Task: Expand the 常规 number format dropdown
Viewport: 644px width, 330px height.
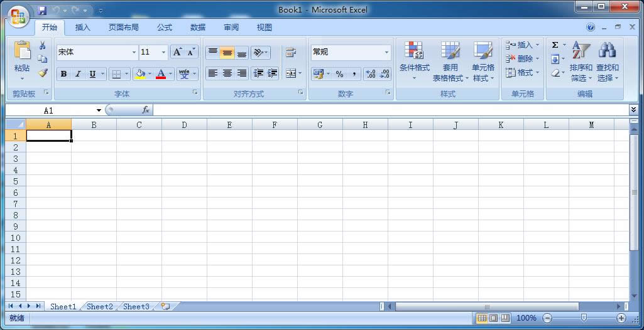Action: click(386, 53)
